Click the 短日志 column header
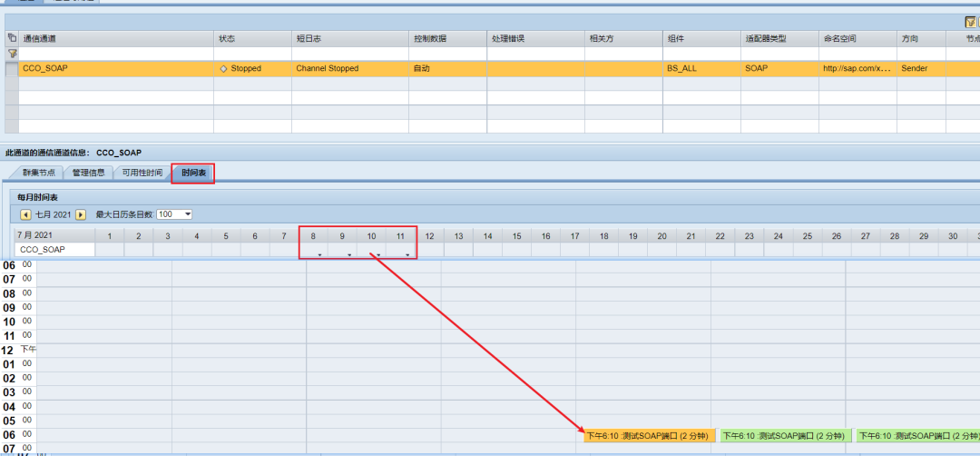 click(350, 39)
